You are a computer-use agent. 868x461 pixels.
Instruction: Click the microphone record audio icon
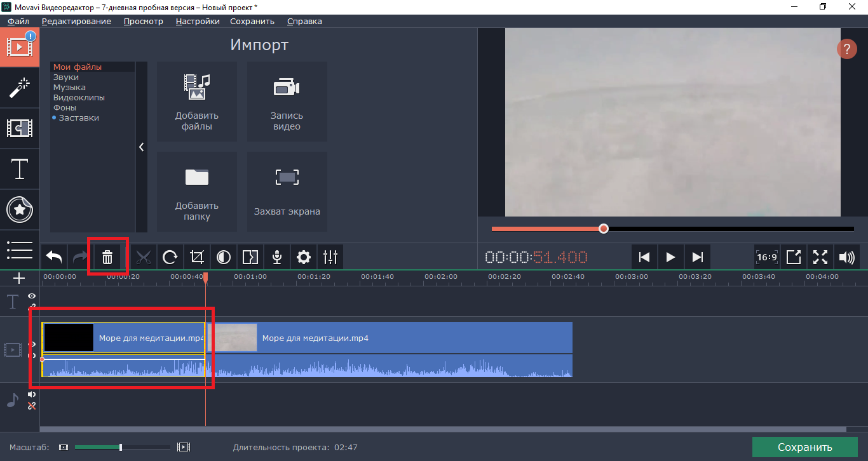coord(277,257)
